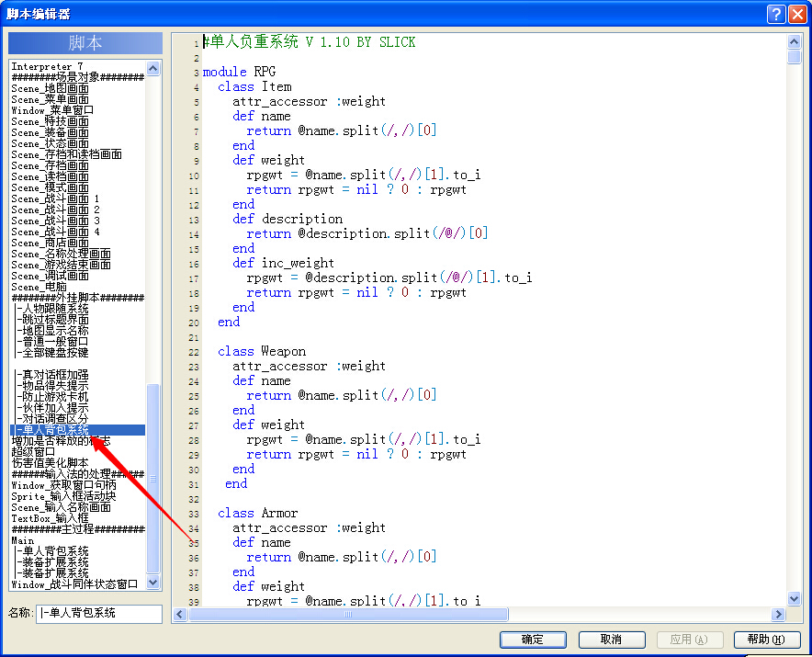Viewport: 812px width, 657px height.
Task: Select Scene_输入名称画面 script
Action: click(x=61, y=507)
